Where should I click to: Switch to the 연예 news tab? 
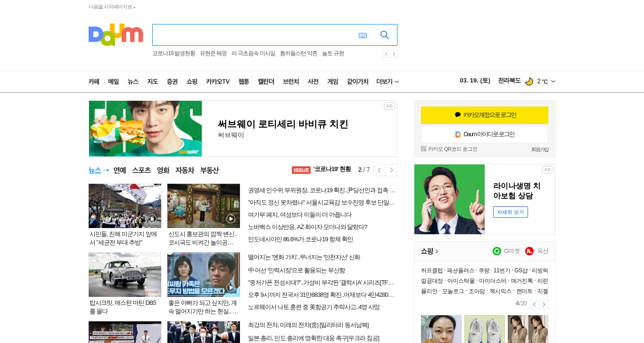pyautogui.click(x=120, y=170)
